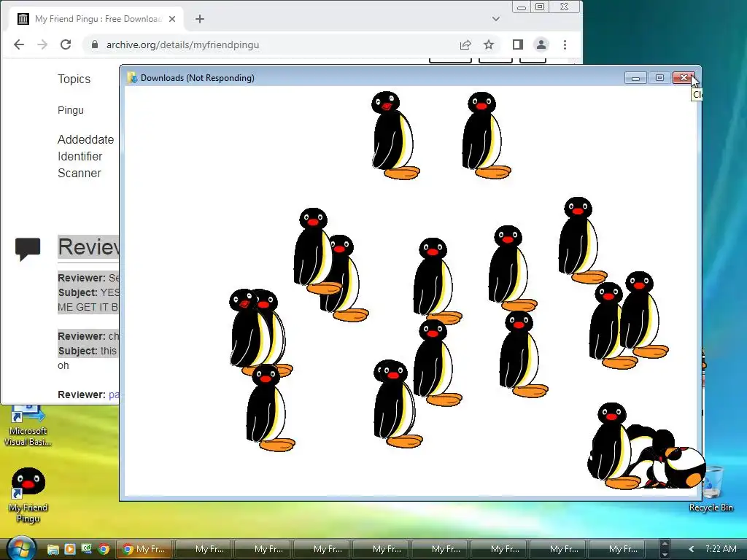Click the Pingu lying on its side
747x560 pixels.
pyautogui.click(x=684, y=467)
